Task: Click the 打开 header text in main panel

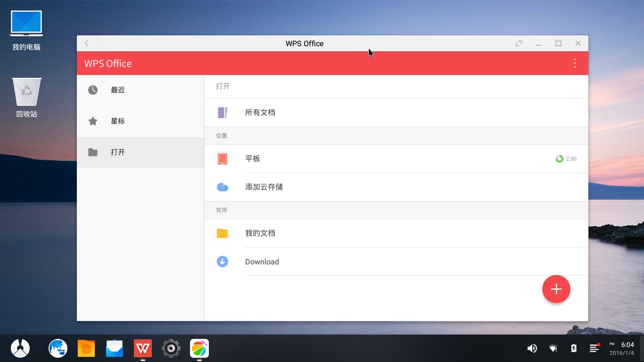Action: coord(223,86)
